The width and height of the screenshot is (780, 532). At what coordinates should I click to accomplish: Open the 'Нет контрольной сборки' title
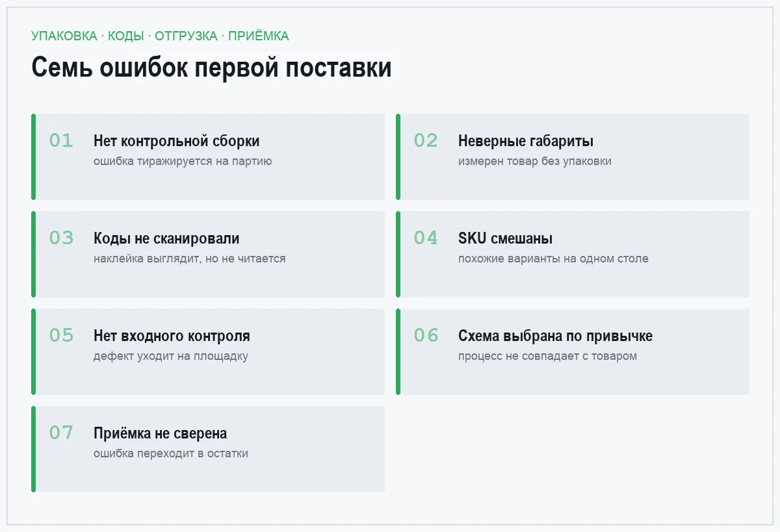tap(176, 141)
